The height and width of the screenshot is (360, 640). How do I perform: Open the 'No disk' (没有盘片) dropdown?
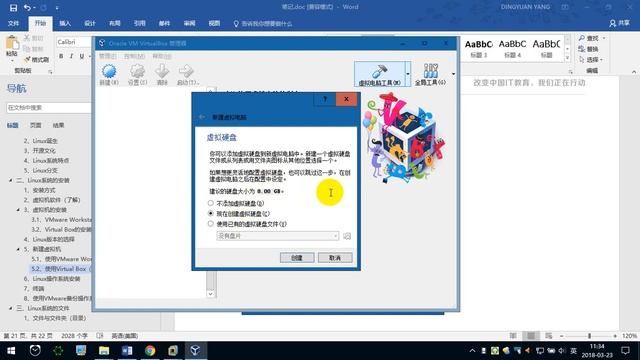(278, 236)
